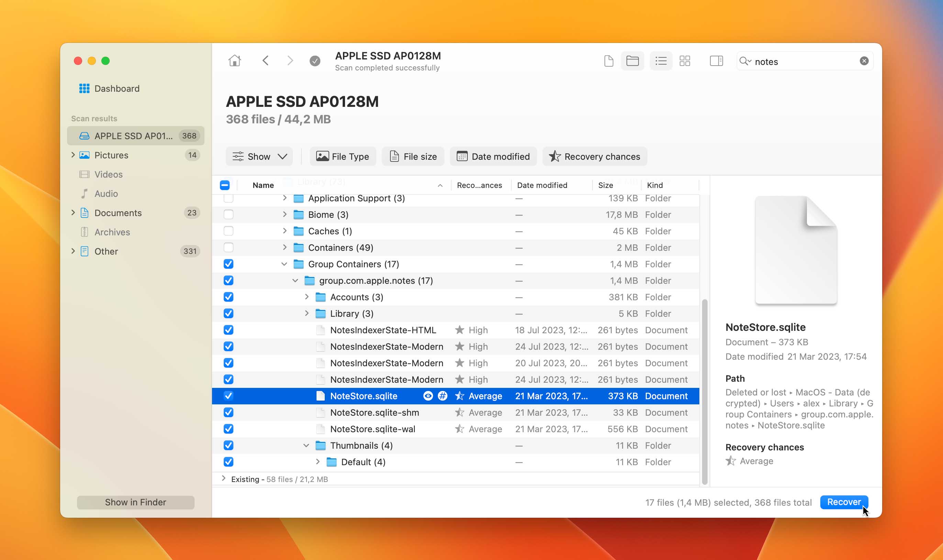
Task: Uncheck the Group Containers checkbox
Action: [x=228, y=264]
